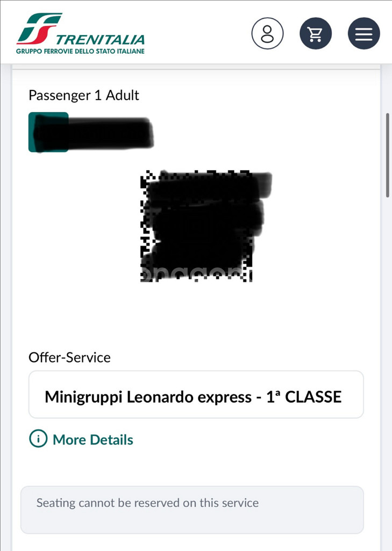Click the Gruppo Ferrovie dello Stato Italiane tagline
392x551 pixels.
(x=80, y=52)
